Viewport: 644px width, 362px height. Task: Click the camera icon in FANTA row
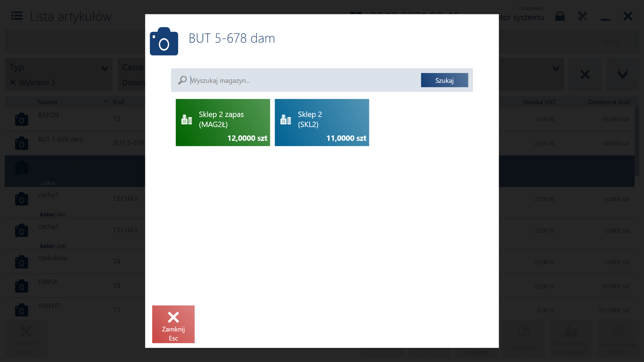21,286
